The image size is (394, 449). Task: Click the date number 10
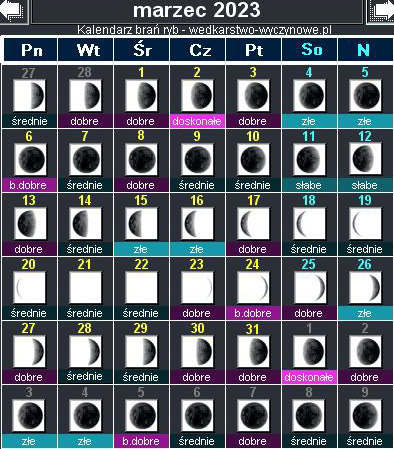point(253,136)
